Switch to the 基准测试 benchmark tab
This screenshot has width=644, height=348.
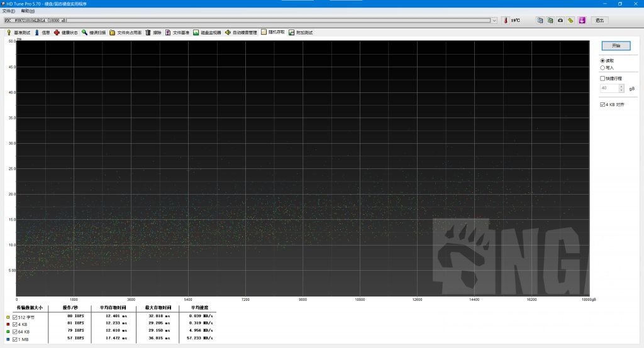(x=18, y=33)
